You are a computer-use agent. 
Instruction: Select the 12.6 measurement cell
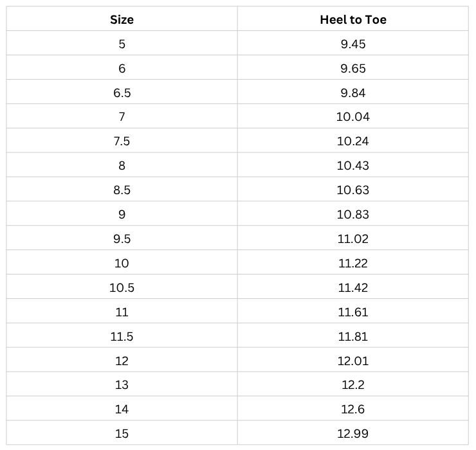(x=353, y=410)
